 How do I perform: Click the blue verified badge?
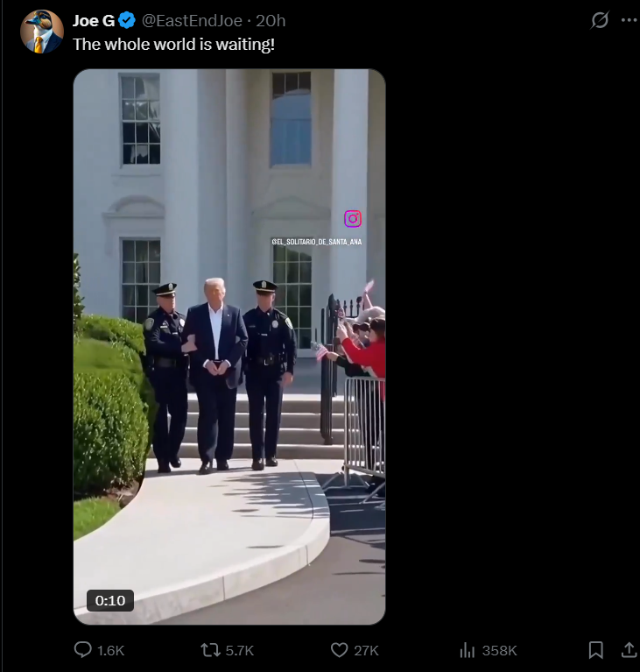127,20
